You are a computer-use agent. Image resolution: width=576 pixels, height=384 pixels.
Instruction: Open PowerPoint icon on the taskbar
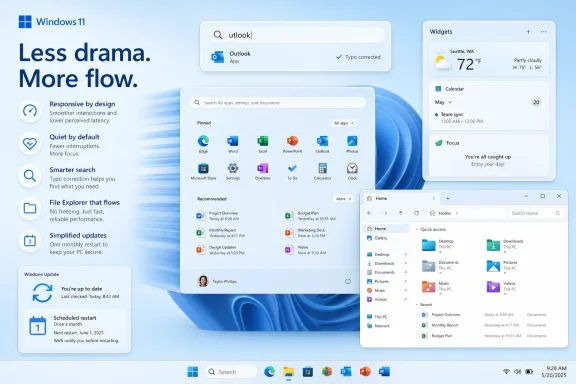coord(365,372)
